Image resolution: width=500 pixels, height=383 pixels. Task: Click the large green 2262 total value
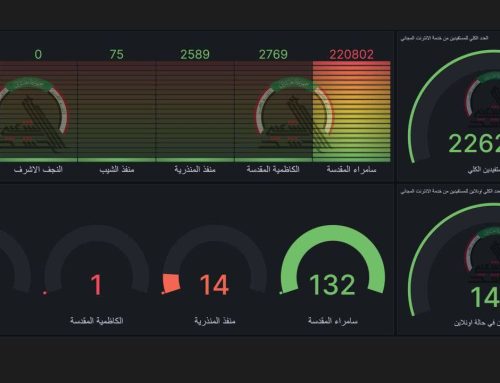[x=474, y=143]
